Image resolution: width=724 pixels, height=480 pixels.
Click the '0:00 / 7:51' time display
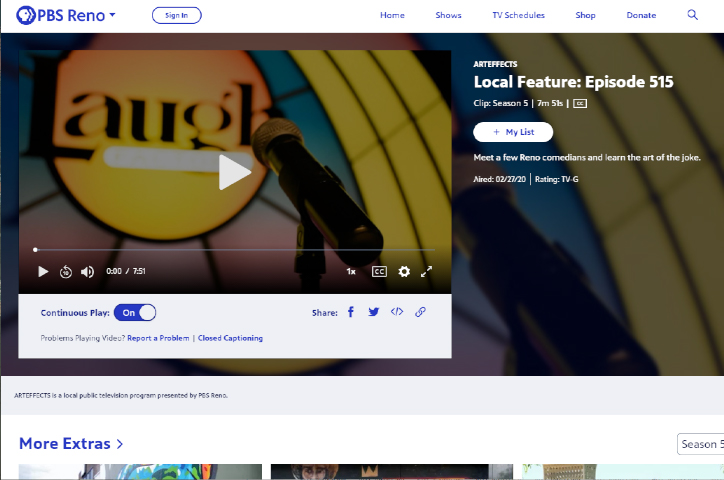[126, 271]
